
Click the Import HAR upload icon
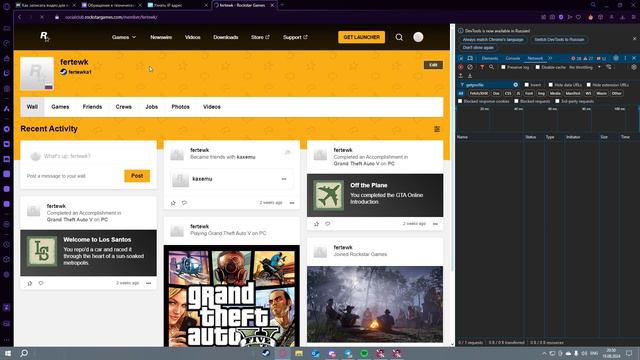tap(461, 76)
